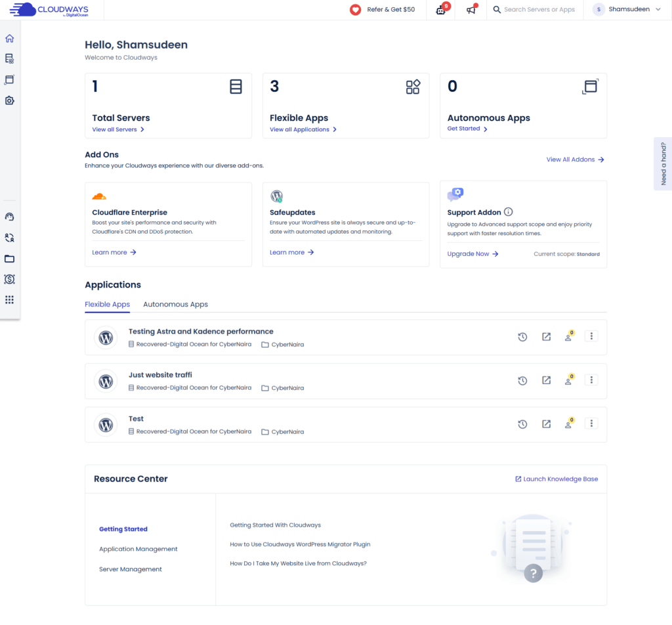Open WordPress Migrator Plugin article
Viewport: 672px width, 625px height.
click(x=300, y=544)
